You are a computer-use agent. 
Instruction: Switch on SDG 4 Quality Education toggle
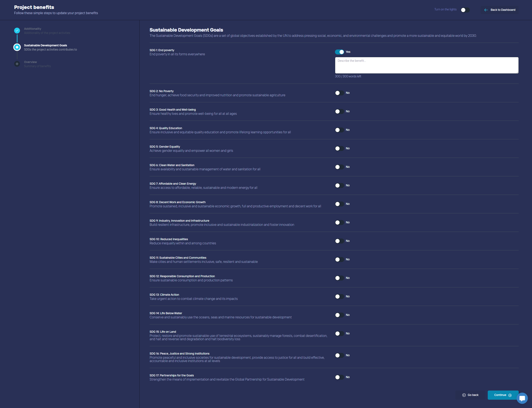[339, 130]
